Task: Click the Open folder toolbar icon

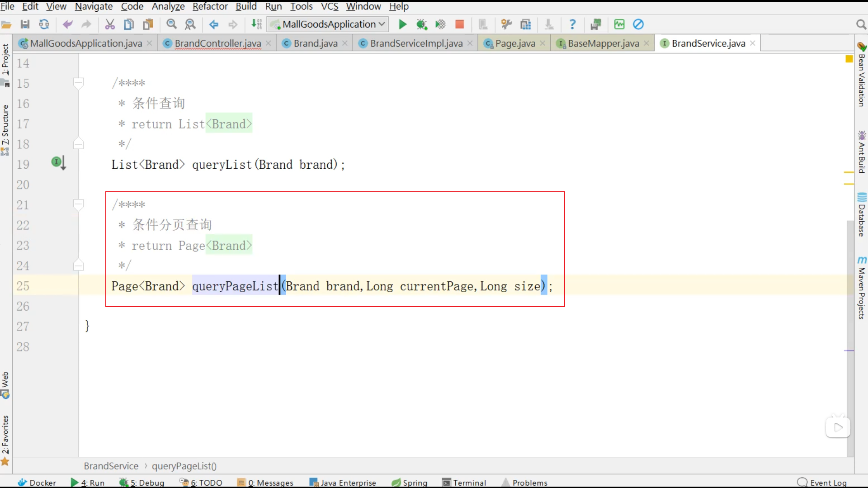Action: [6, 24]
